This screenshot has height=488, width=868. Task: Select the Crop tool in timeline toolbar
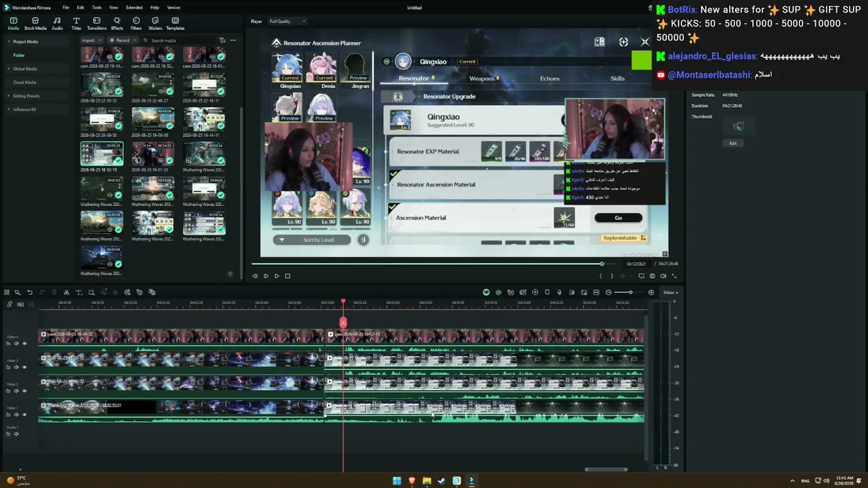click(x=91, y=292)
